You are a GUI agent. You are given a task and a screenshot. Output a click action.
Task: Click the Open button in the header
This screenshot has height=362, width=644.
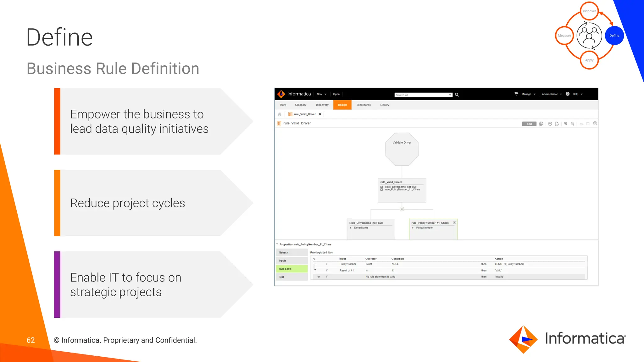click(336, 94)
